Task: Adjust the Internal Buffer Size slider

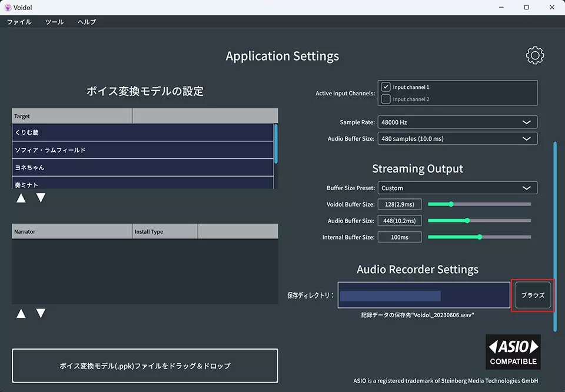Action: pyautogui.click(x=479, y=237)
